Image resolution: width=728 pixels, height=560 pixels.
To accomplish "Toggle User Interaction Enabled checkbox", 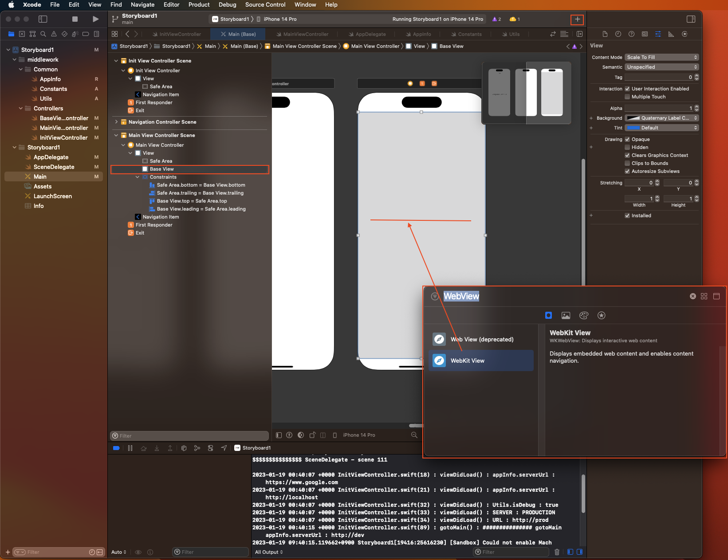I will 627,89.
